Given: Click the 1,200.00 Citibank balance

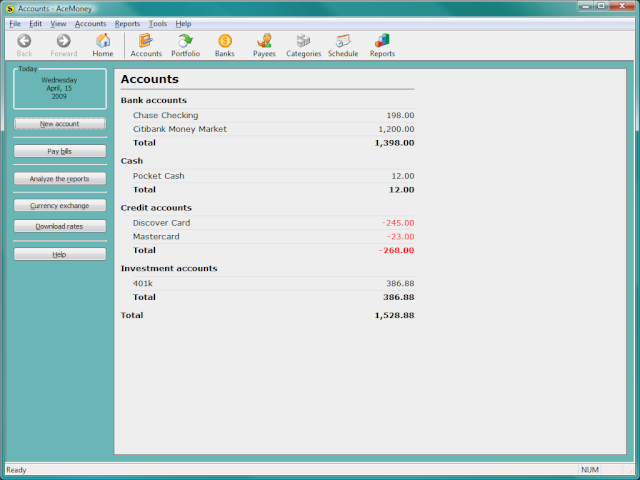Looking at the screenshot, I should tap(396, 129).
